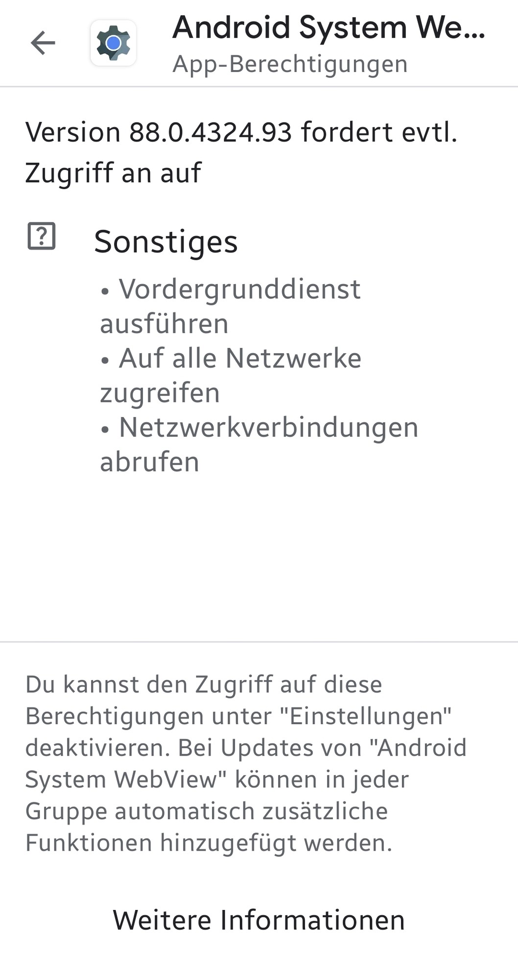The image size is (518, 980).
Task: Open the Weitere Informationen link
Action: coord(259,920)
